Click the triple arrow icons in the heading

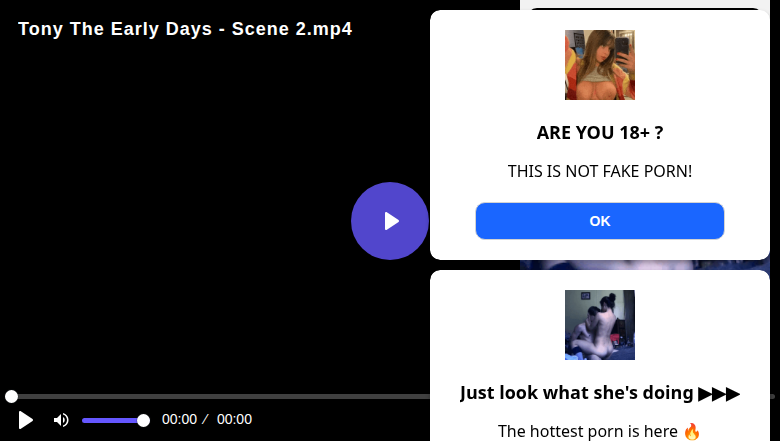[719, 393]
